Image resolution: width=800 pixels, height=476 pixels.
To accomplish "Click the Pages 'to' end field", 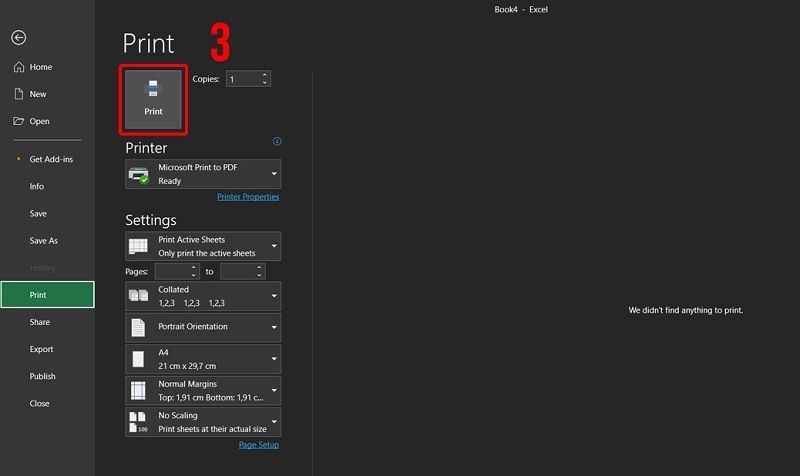I will tap(237, 271).
